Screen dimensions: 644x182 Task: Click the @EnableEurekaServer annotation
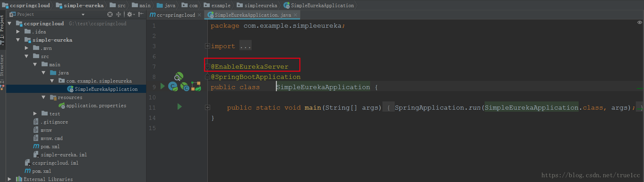pos(250,67)
